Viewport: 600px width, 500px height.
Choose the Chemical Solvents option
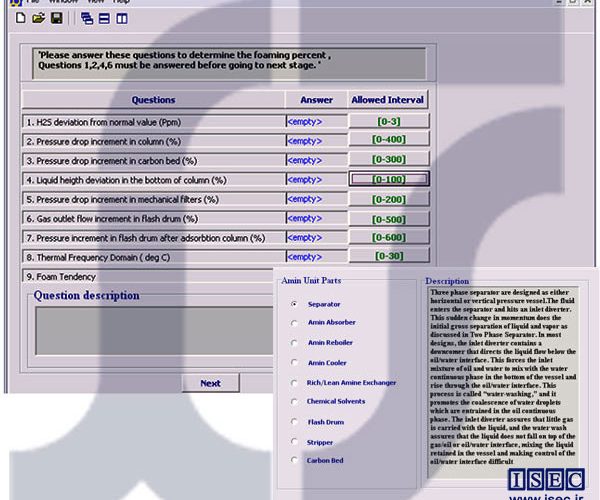[x=294, y=401]
